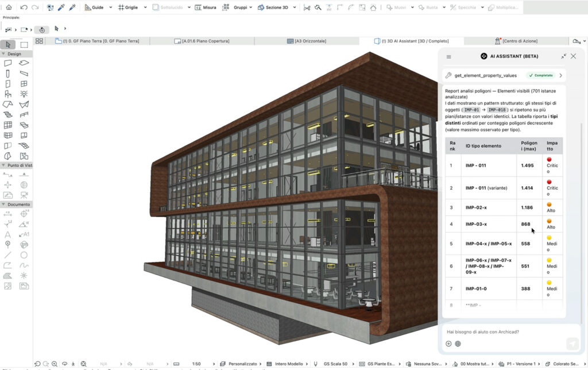This screenshot has width=588, height=370.
Task: Click the scissors trim icon
Action: click(307, 7)
